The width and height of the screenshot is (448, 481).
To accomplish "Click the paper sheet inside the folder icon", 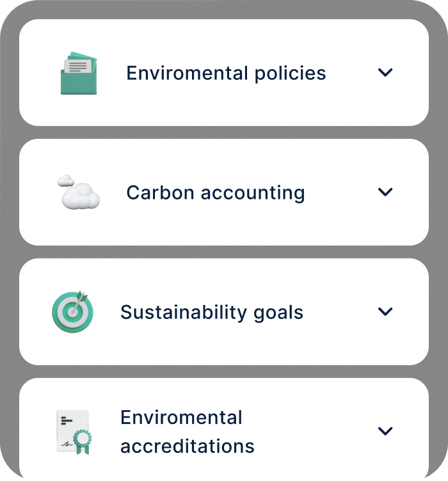I will [78, 66].
